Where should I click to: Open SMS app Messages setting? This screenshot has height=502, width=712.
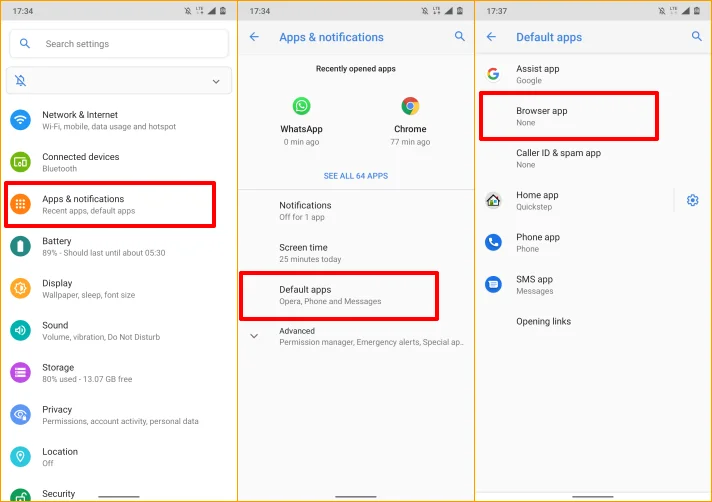coord(593,285)
